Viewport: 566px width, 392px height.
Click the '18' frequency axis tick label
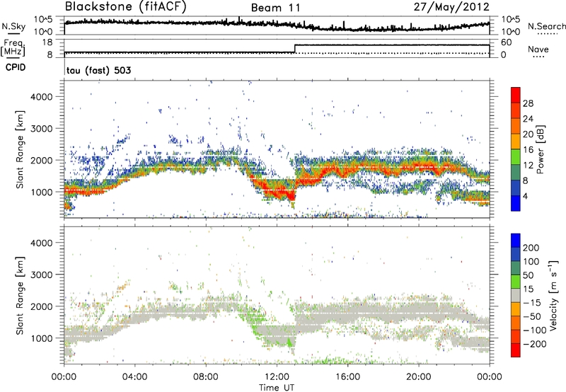(47, 42)
